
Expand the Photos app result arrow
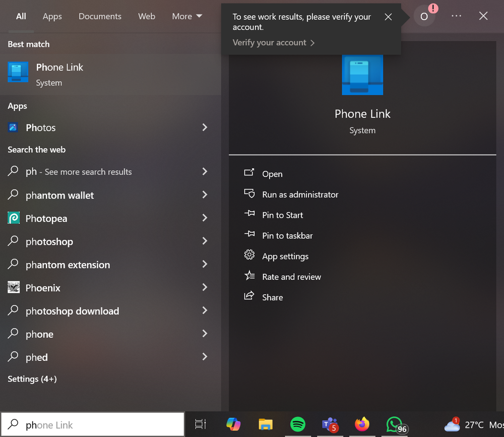pyautogui.click(x=205, y=128)
